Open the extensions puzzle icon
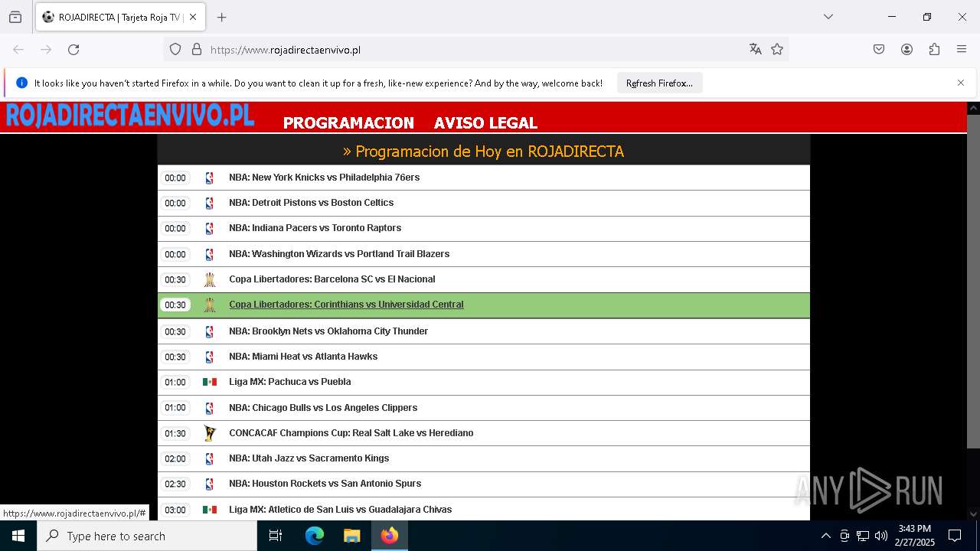This screenshot has width=980, height=551. [x=934, y=50]
